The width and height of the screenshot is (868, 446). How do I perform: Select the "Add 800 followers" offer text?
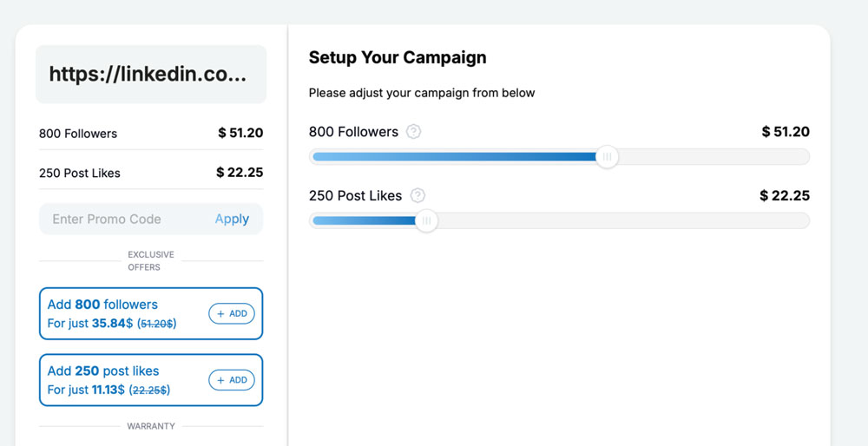(x=102, y=305)
